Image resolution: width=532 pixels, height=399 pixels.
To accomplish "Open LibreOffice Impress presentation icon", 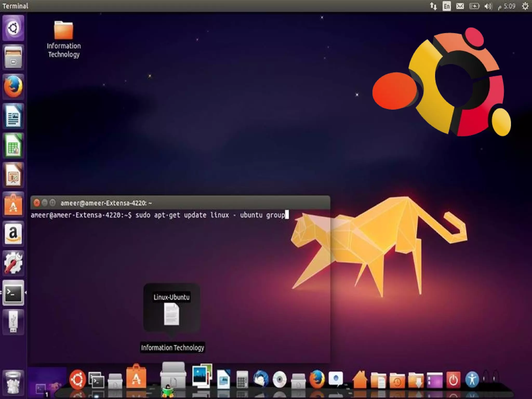I will click(x=13, y=175).
